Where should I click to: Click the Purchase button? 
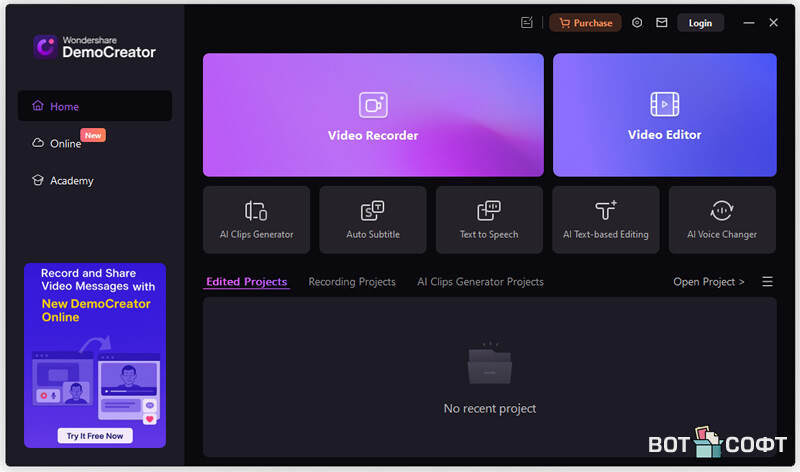click(x=585, y=23)
